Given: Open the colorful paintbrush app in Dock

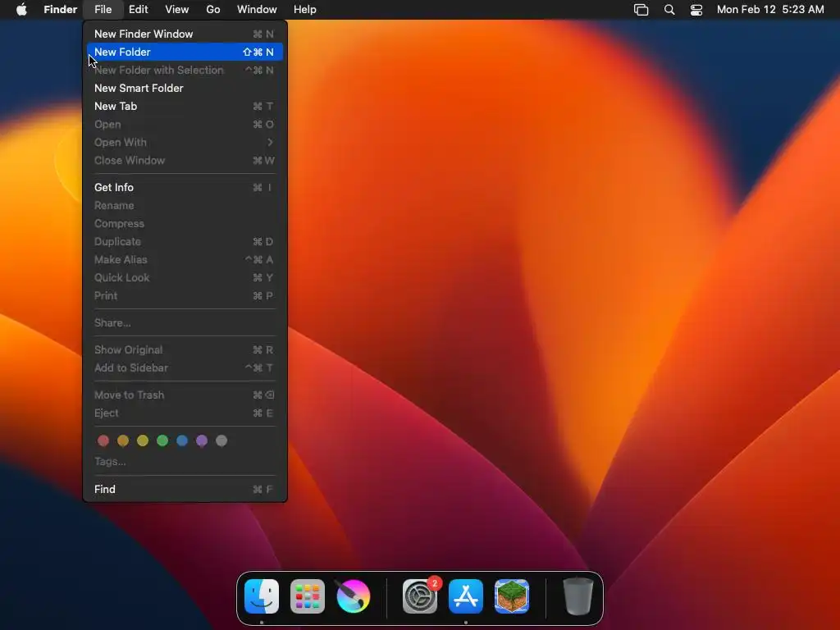Looking at the screenshot, I should click(353, 596).
